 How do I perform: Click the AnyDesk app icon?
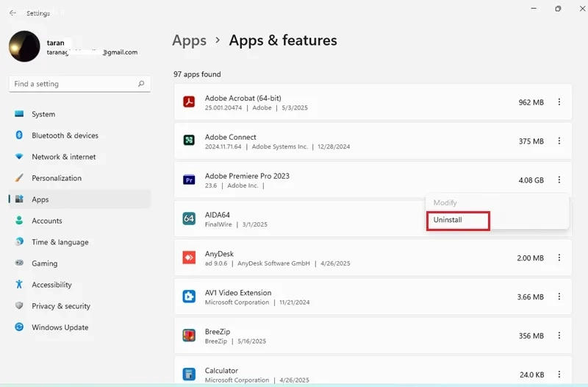click(x=189, y=258)
